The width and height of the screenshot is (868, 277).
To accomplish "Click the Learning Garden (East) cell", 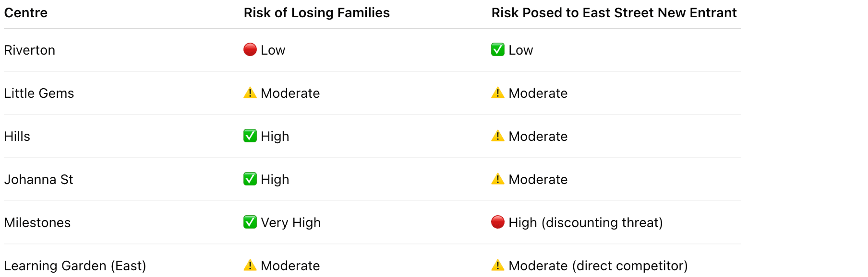I will point(75,266).
